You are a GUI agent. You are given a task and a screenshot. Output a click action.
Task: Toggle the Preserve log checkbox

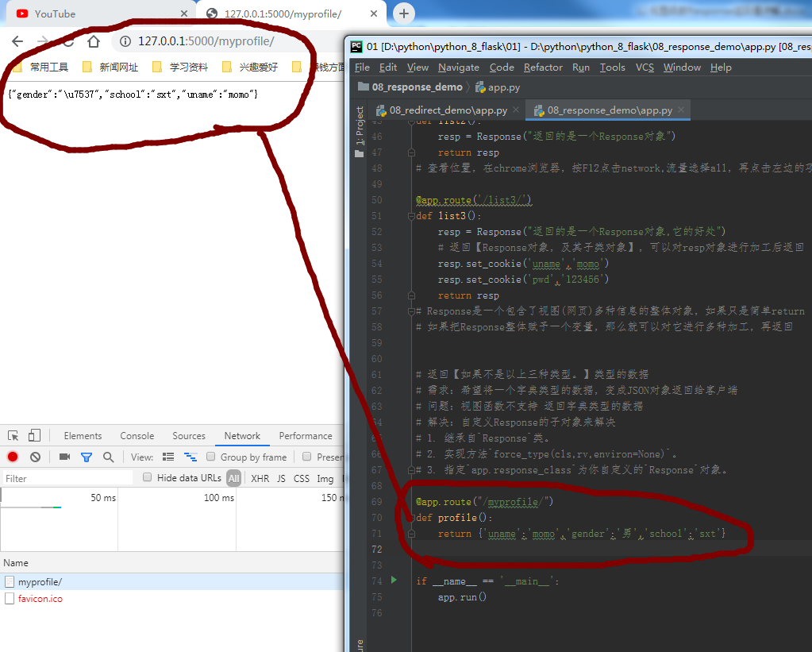pos(306,457)
